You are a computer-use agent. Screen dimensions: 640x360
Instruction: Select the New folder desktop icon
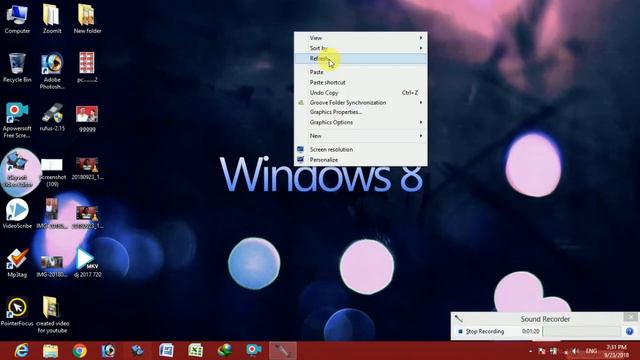pos(87,18)
